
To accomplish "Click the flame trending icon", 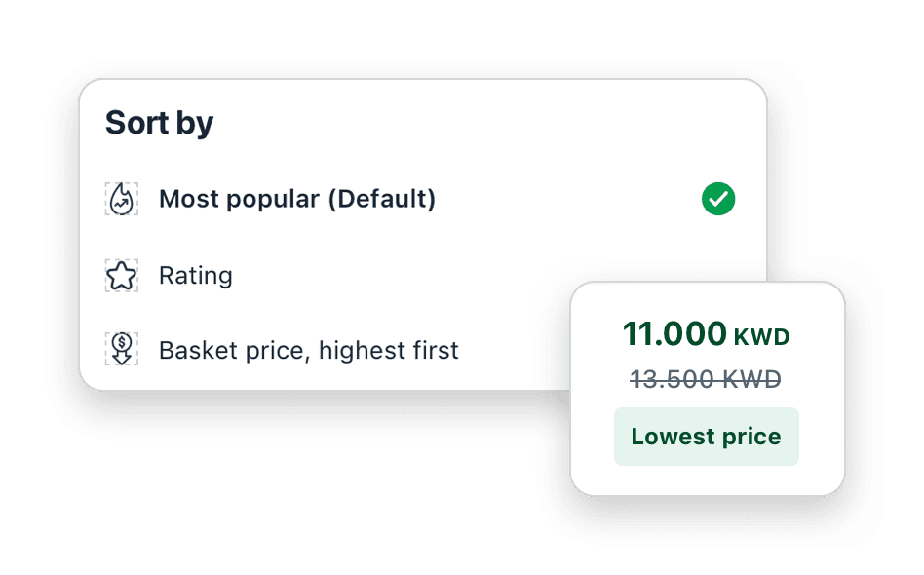I will pyautogui.click(x=122, y=199).
